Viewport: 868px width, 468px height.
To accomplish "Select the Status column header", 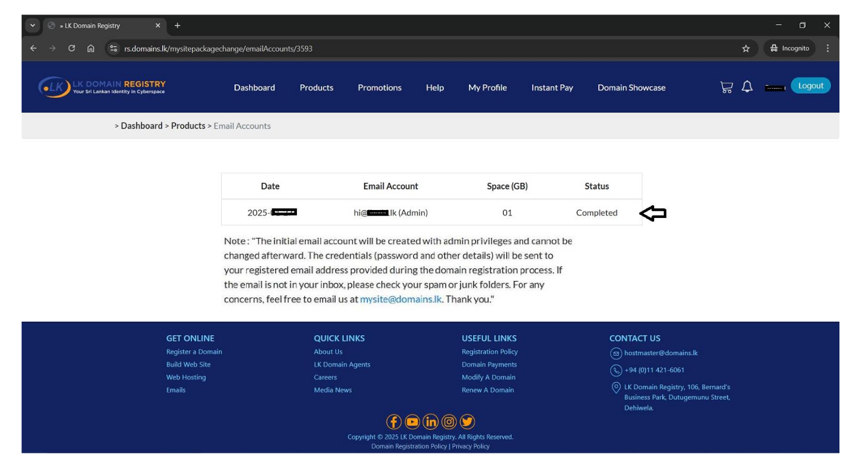I will (596, 186).
